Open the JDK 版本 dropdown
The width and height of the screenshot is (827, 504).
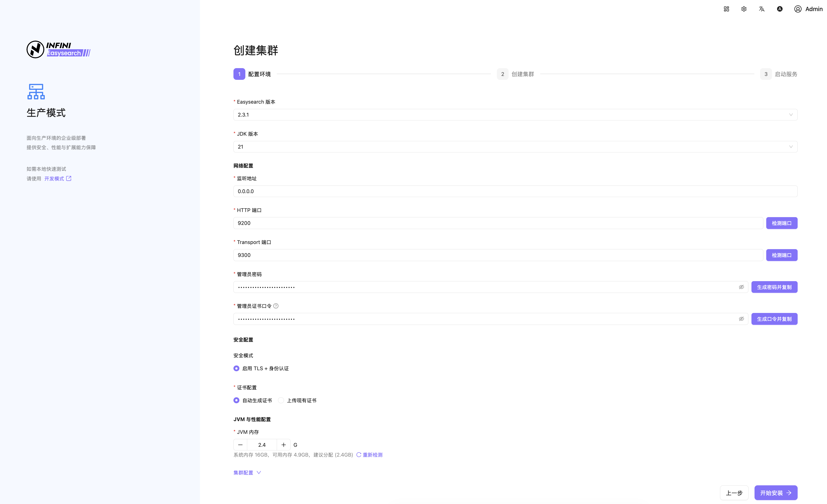tap(515, 147)
